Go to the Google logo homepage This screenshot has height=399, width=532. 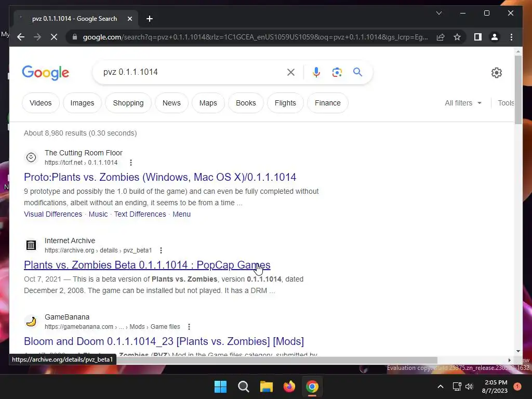pos(46,73)
